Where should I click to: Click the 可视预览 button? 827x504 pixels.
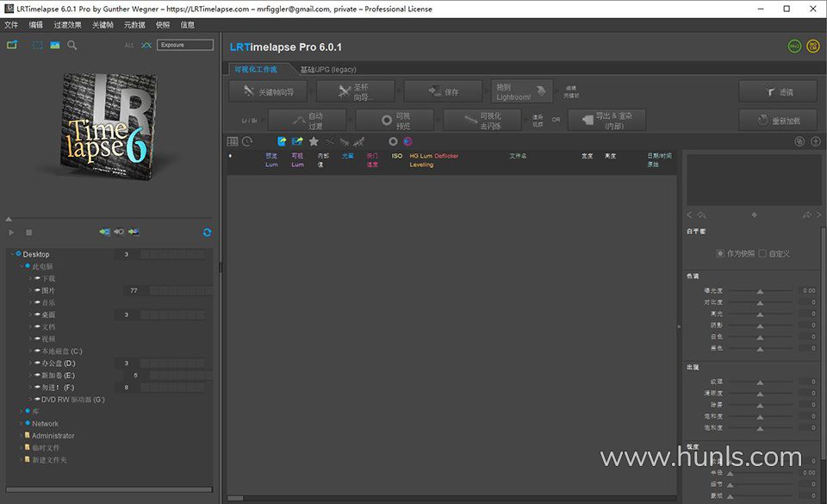(x=395, y=121)
